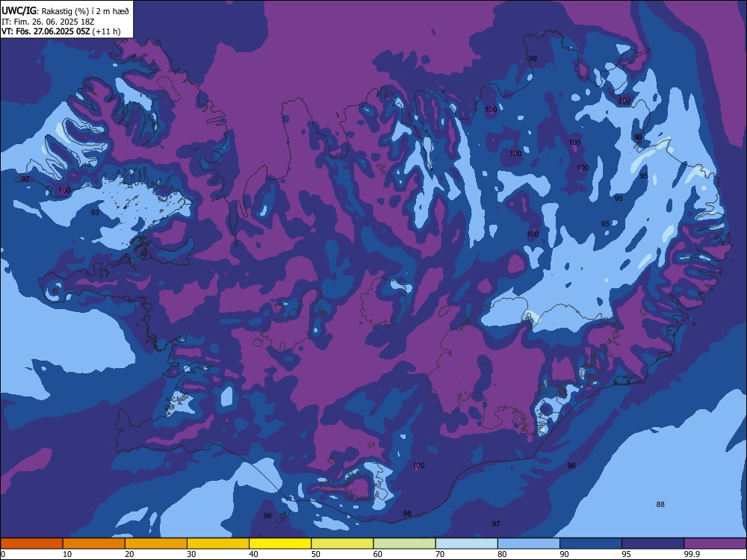The height and width of the screenshot is (560, 747).
Task: Select the medium blue 90–95 legend swatch
Action: tap(591, 544)
